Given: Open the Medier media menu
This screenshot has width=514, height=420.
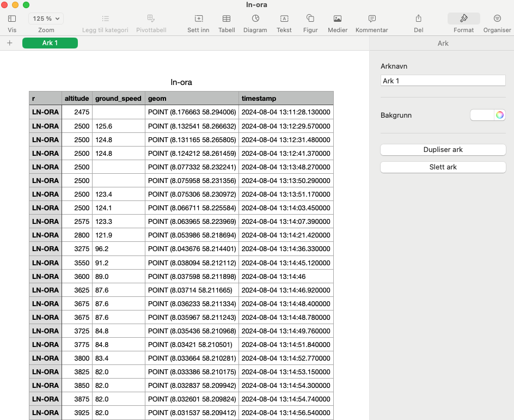Looking at the screenshot, I should click(338, 19).
